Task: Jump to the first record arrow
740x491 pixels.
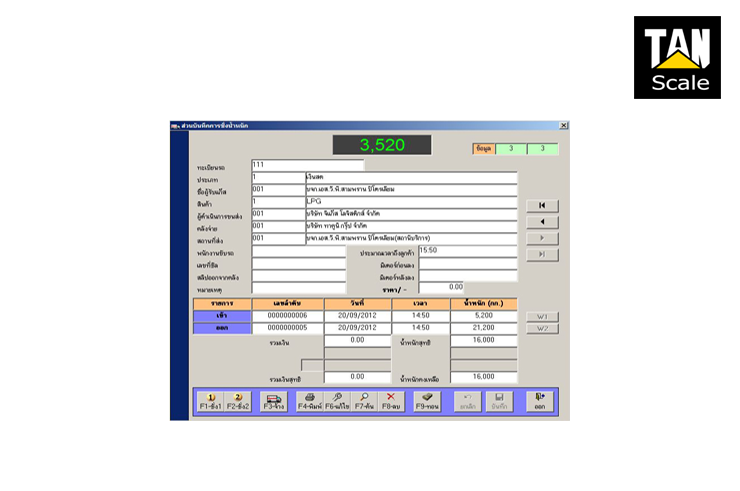Action: click(x=541, y=206)
